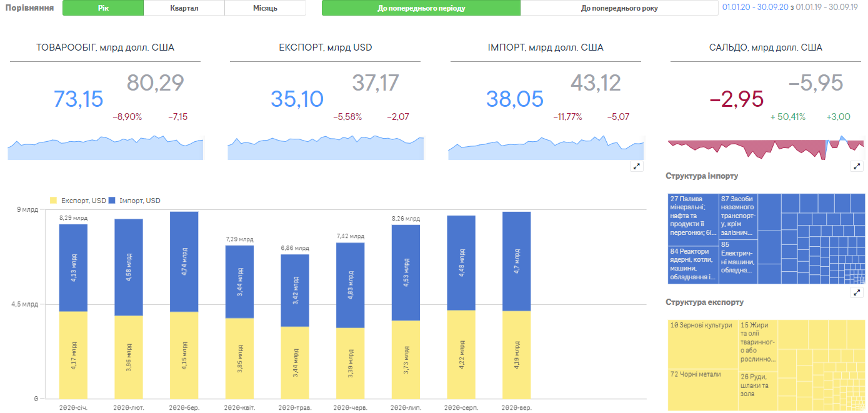Select the 27 Палива мінеральні treemap tile
868x413 pixels.
pyautogui.click(x=693, y=219)
